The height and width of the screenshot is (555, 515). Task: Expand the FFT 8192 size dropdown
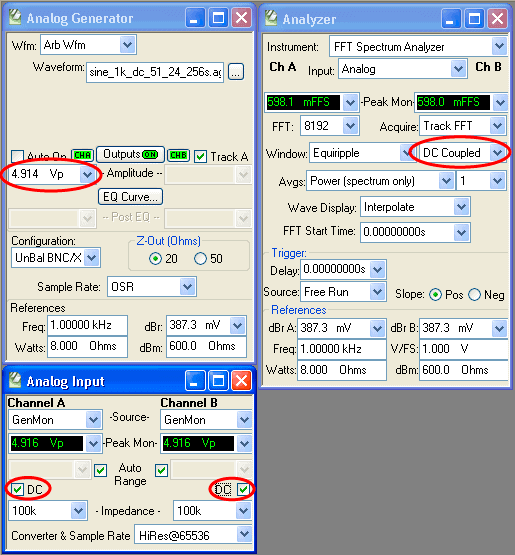(x=350, y=126)
